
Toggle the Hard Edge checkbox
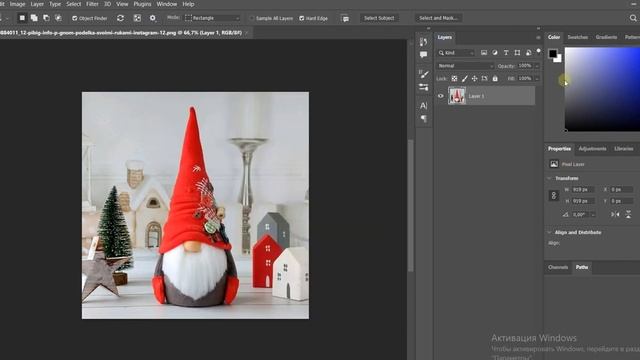(302, 18)
